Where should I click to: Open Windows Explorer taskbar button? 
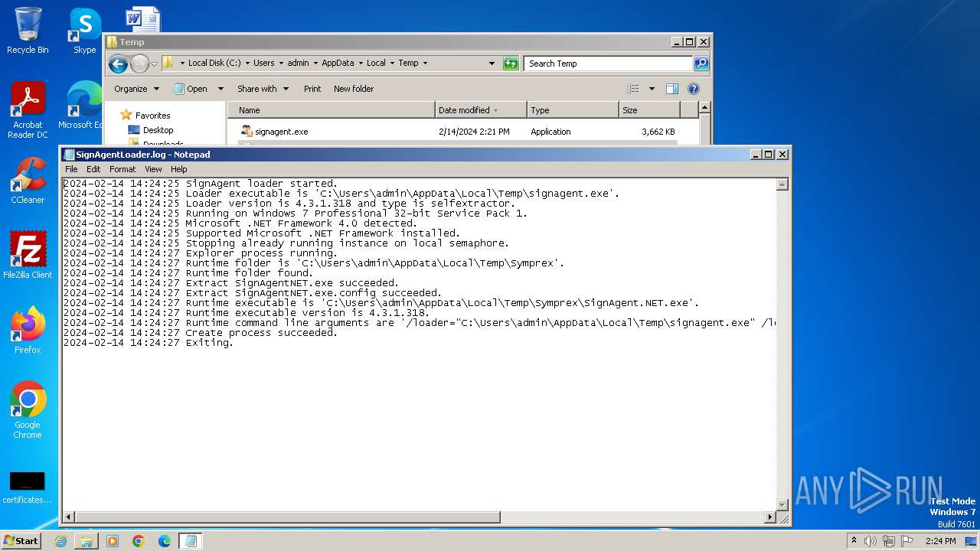[87, 541]
